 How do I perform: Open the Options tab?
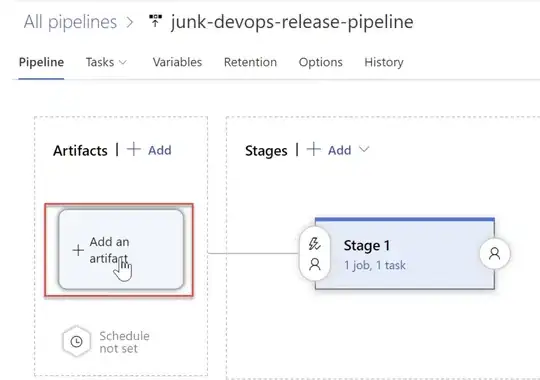click(321, 62)
